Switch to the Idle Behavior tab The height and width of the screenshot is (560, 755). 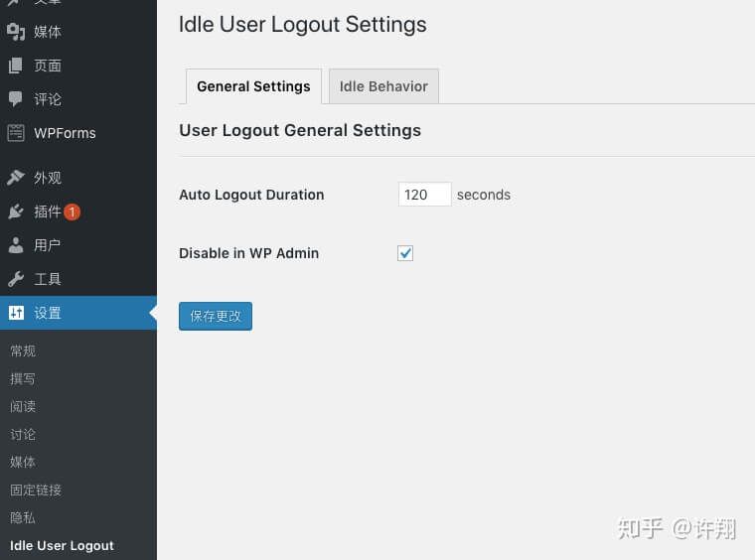[383, 86]
